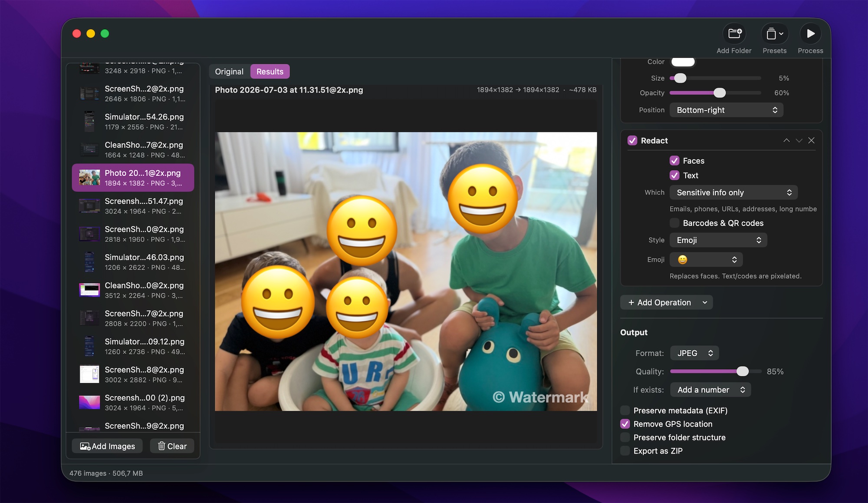This screenshot has height=503, width=868.
Task: Open the Style dropdown set to Emoji
Action: coord(718,240)
